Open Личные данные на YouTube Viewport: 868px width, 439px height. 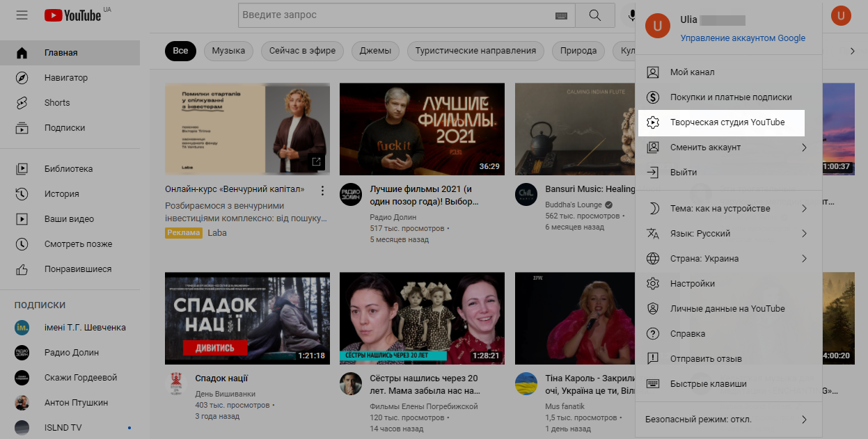click(x=729, y=309)
